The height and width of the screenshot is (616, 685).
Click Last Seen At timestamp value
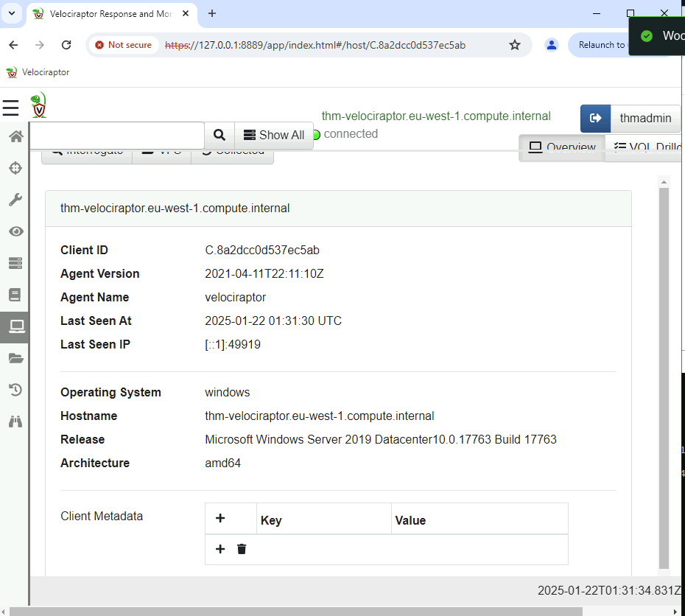[x=273, y=321]
